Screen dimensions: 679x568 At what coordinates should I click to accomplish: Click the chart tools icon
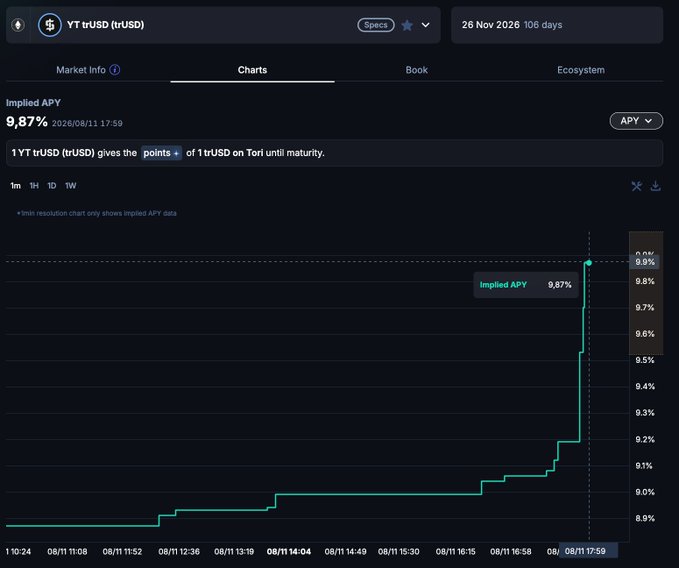point(637,186)
